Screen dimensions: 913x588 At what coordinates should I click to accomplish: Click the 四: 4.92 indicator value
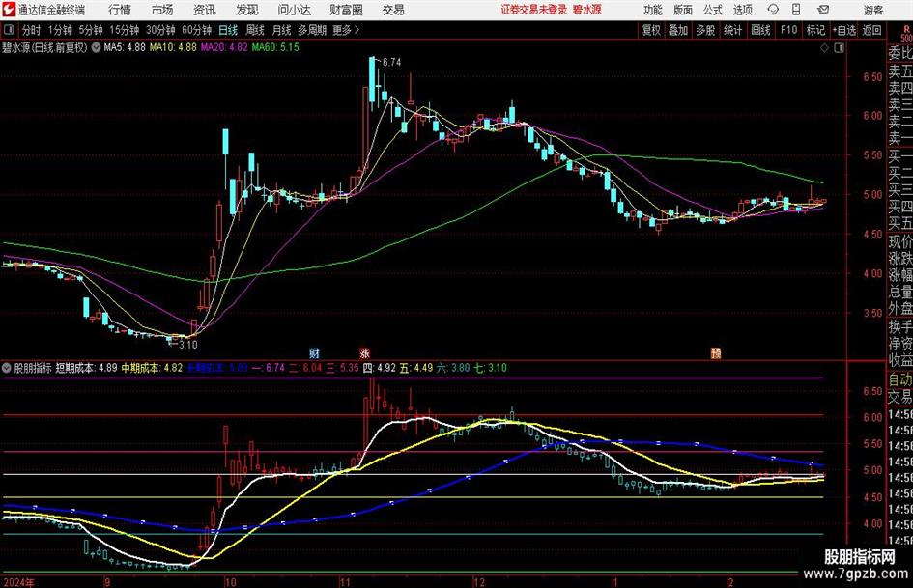[x=379, y=368]
